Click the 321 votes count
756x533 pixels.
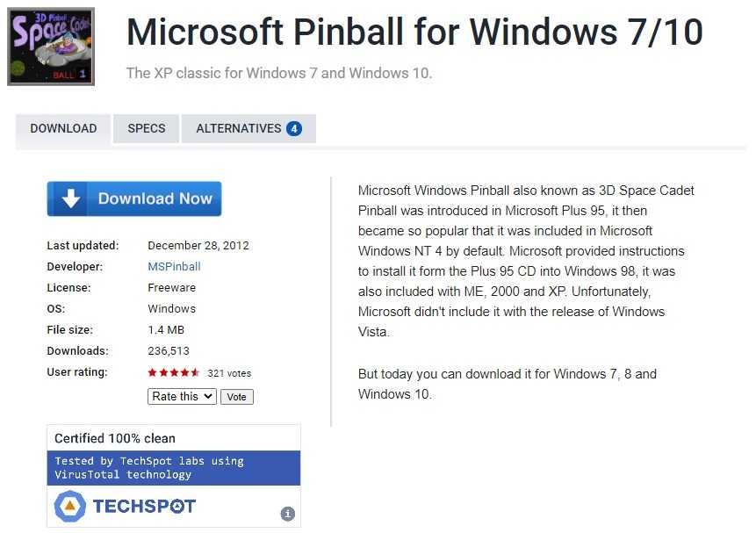(x=229, y=373)
